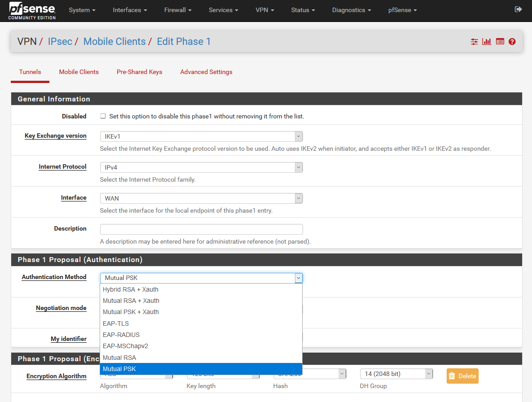Choose EAP-RADIUS from the list
The image size is (532, 402).
tap(201, 335)
